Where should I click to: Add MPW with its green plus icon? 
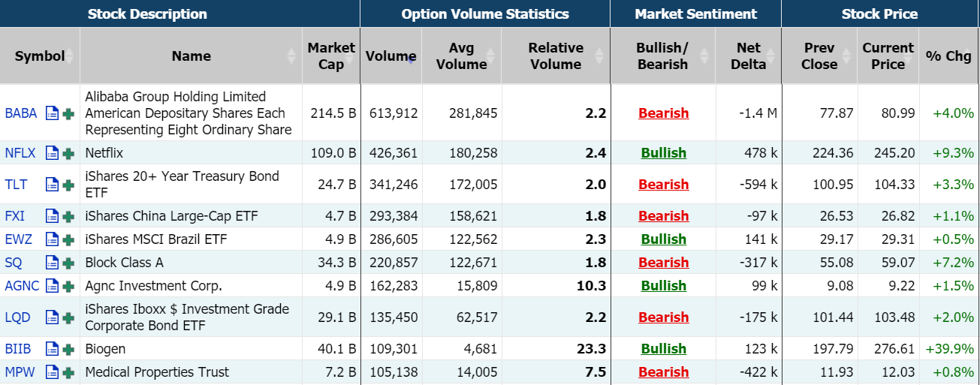click(x=68, y=372)
